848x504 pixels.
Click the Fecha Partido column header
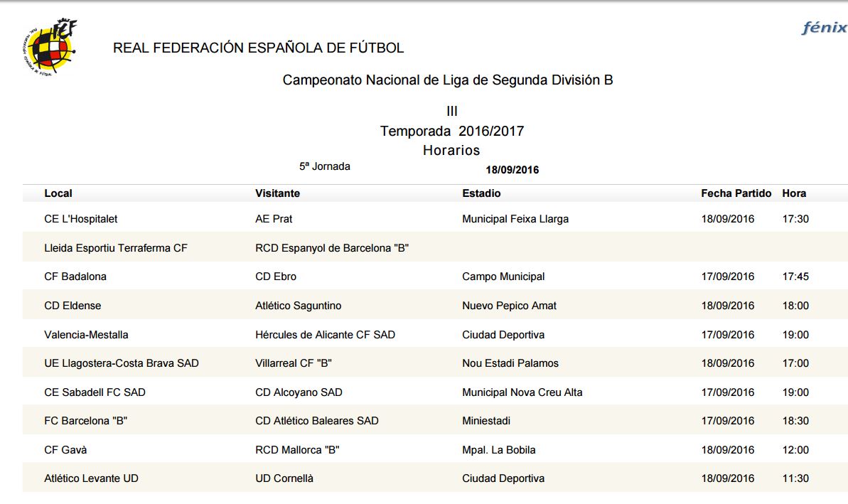click(736, 193)
